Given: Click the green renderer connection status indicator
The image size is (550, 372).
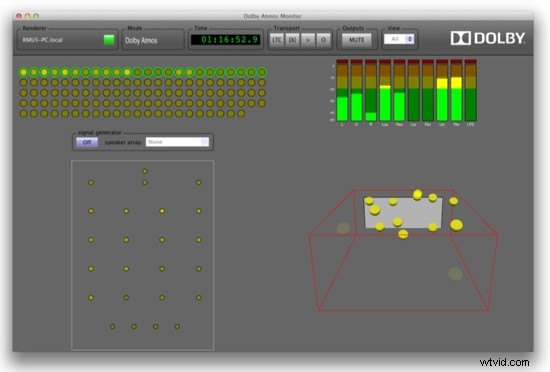Looking at the screenshot, I should point(109,40).
